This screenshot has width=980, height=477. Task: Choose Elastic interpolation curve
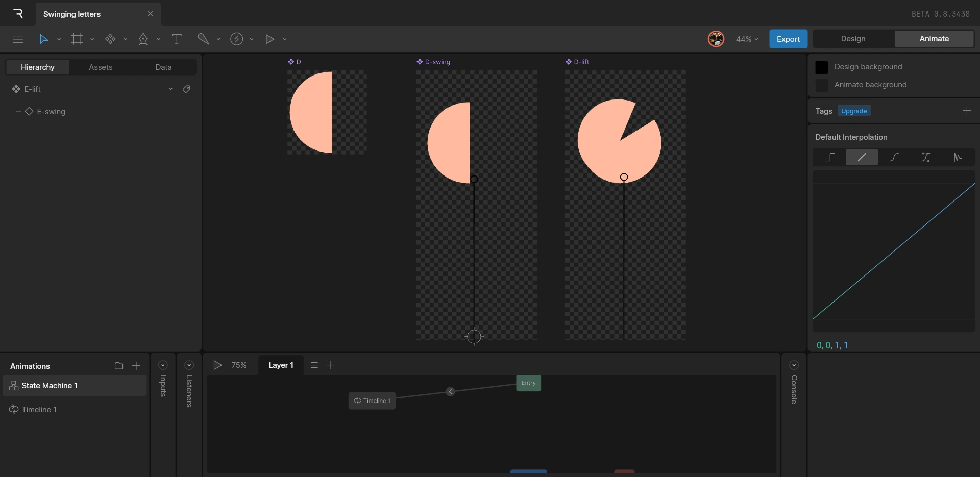[958, 157]
